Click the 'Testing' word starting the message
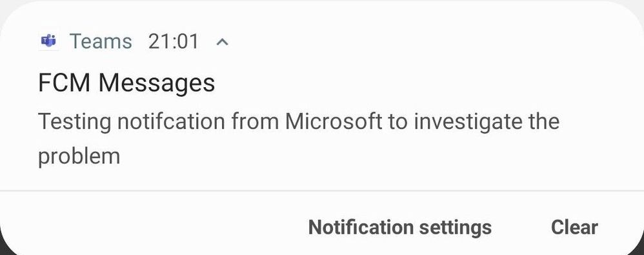Screen dimensions: 644x255 click(75, 123)
